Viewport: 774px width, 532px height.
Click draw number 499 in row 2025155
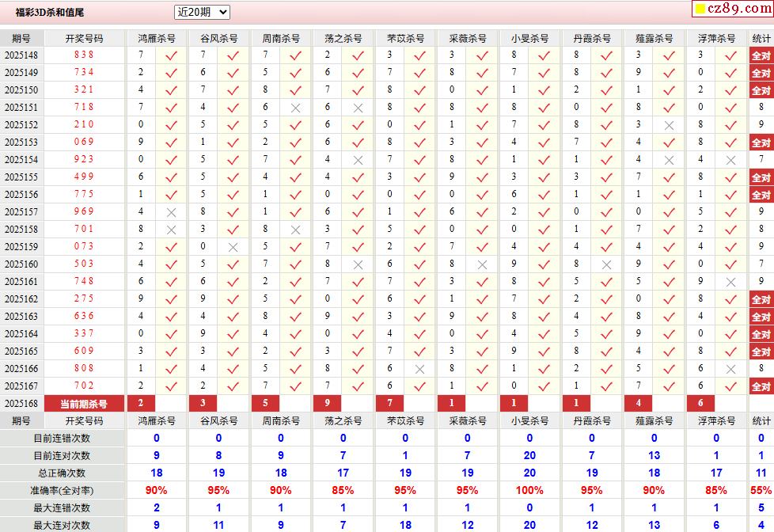(x=84, y=177)
